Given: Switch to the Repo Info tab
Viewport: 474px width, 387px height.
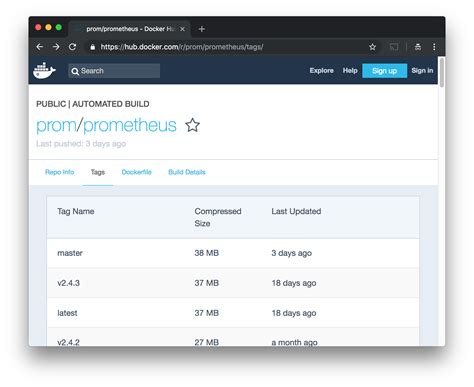Looking at the screenshot, I should [59, 172].
